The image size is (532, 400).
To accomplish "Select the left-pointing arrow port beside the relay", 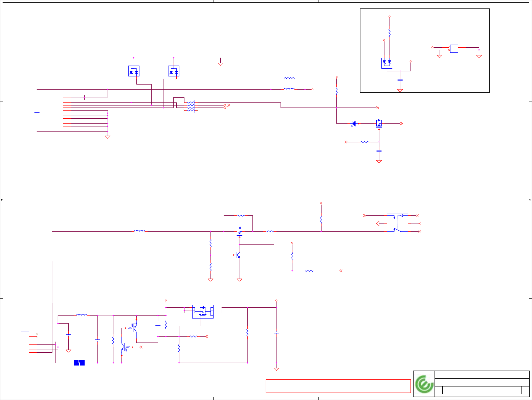I will pos(378,223).
